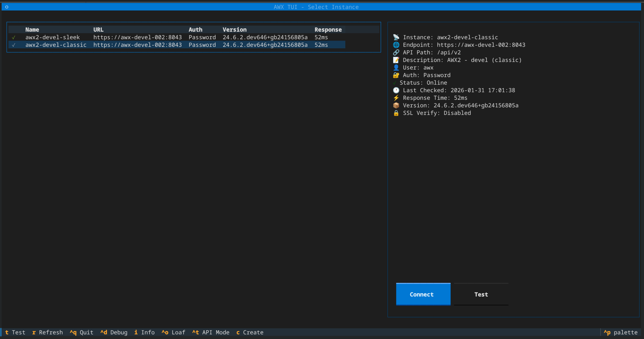Click the checkmark for awx2-devel-sleek row
Viewport: 644px width, 339px height.
tap(13, 37)
